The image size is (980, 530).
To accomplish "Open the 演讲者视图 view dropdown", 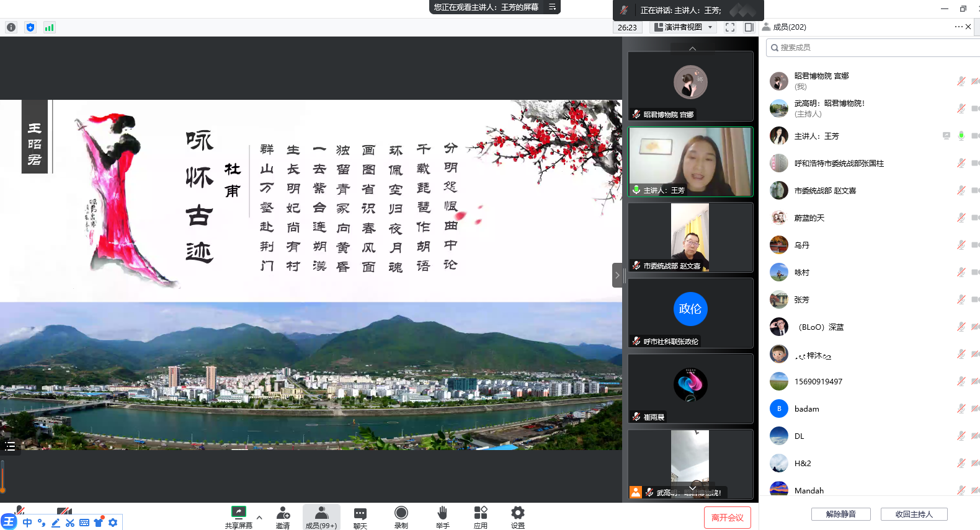I will [x=684, y=27].
